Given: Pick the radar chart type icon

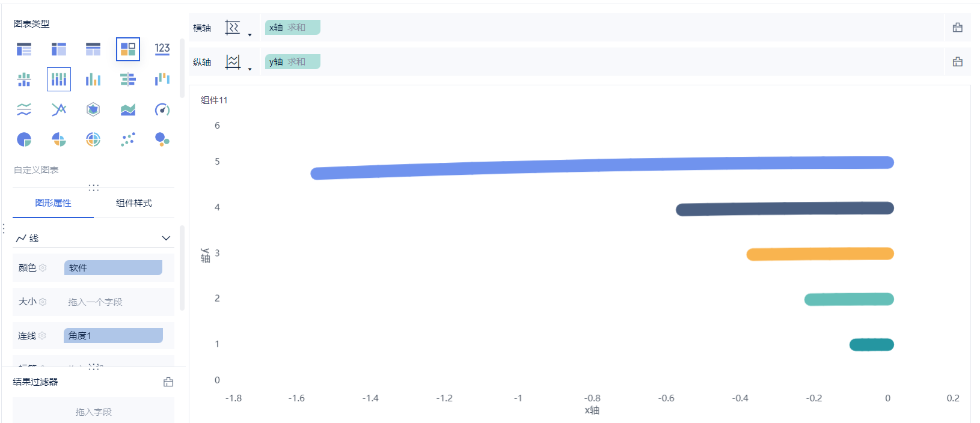Looking at the screenshot, I should [93, 109].
